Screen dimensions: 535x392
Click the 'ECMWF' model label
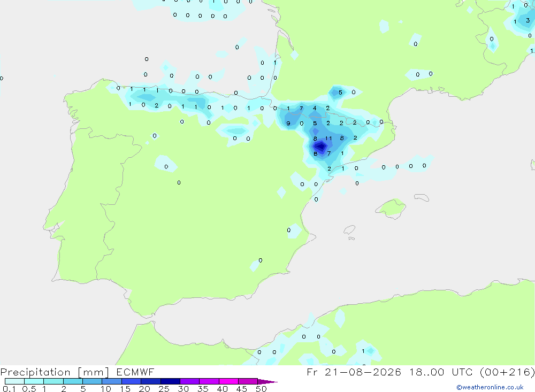(x=135, y=372)
